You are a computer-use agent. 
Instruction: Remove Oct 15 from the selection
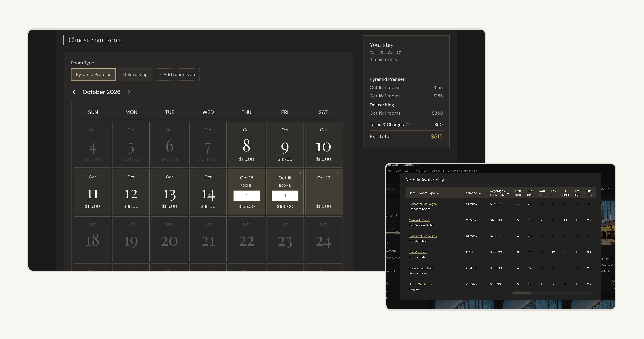[261, 173]
